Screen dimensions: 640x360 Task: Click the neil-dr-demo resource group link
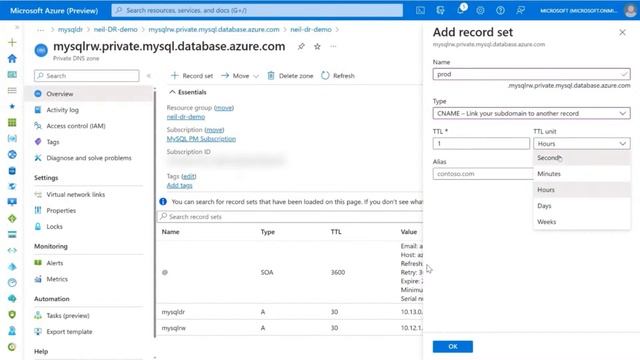[186, 117]
